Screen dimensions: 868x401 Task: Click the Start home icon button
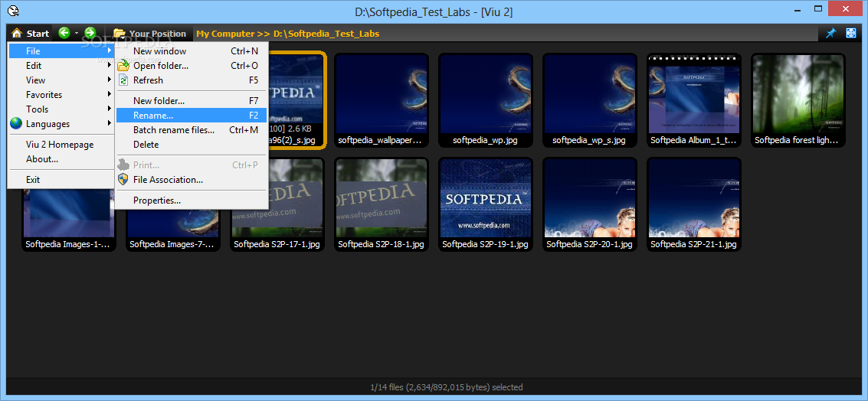coord(31,33)
